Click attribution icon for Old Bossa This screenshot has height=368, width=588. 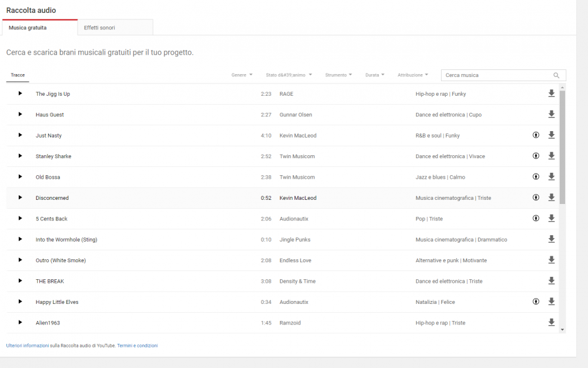coord(536,176)
